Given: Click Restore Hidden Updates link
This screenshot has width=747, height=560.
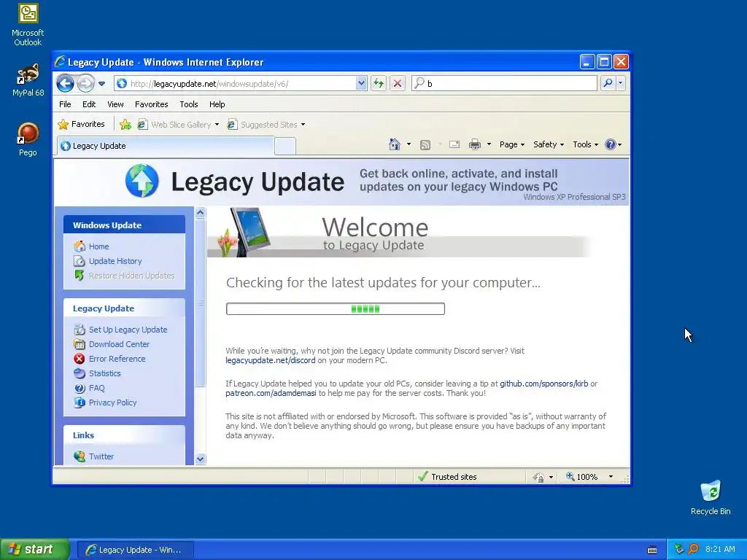Looking at the screenshot, I should tap(131, 276).
